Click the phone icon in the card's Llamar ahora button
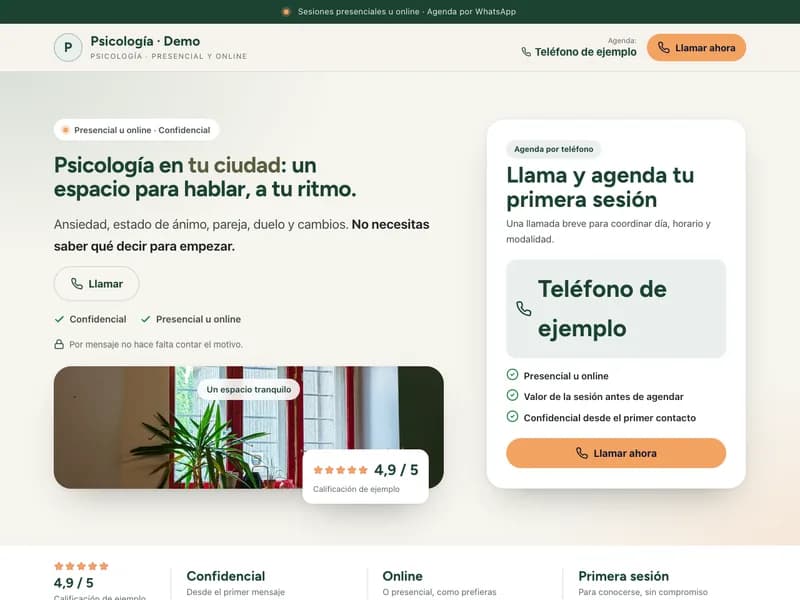This screenshot has height=600, width=800. (x=582, y=453)
